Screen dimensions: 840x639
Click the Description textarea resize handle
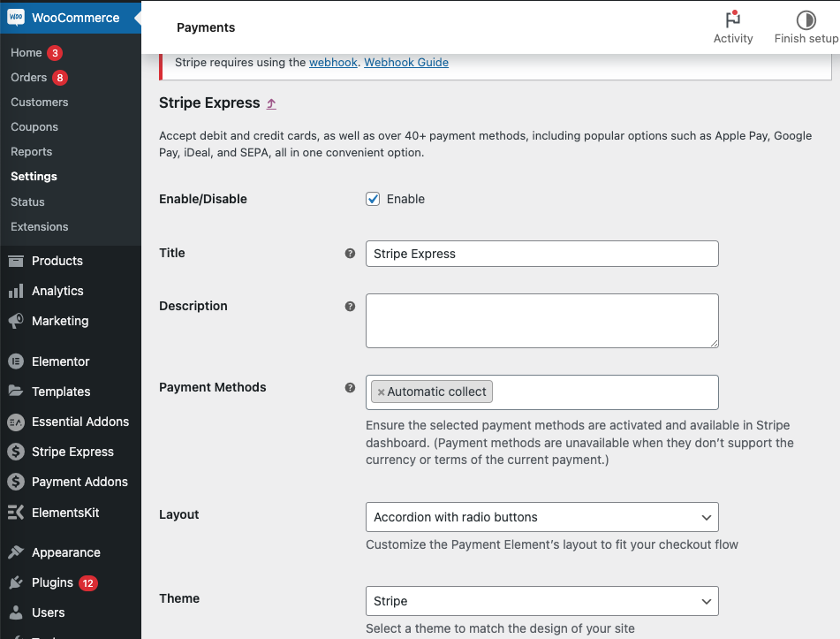click(714, 343)
